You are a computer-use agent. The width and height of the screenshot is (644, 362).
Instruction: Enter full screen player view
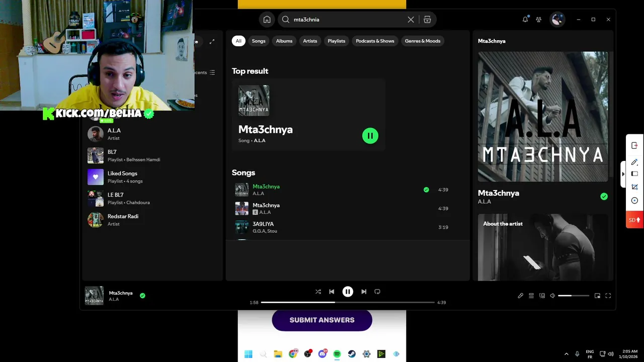coord(608,296)
